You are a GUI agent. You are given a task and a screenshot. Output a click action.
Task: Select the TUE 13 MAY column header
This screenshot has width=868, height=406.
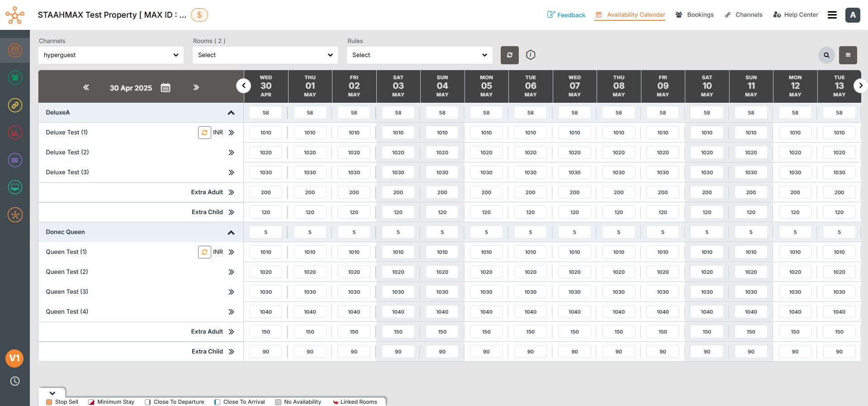coord(839,86)
